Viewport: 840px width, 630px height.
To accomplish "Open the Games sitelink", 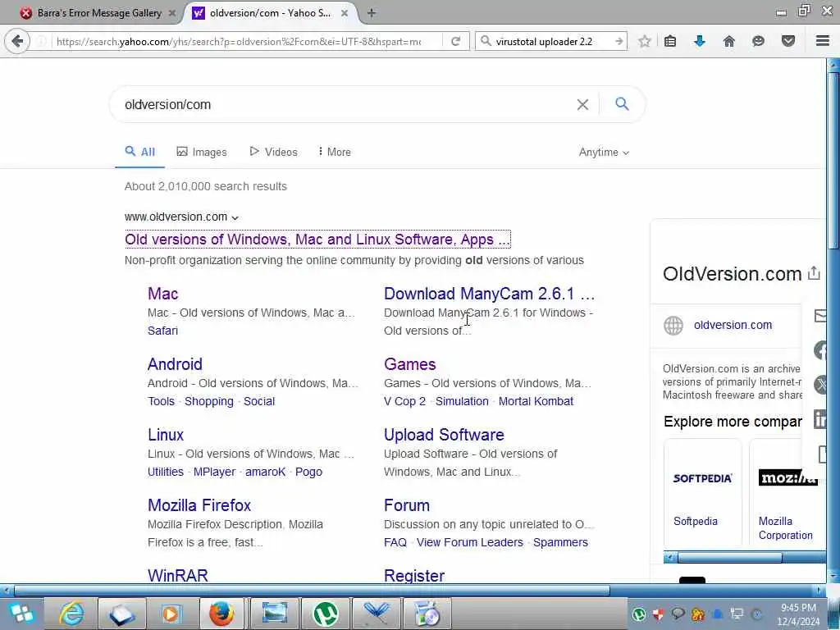I will point(410,364).
